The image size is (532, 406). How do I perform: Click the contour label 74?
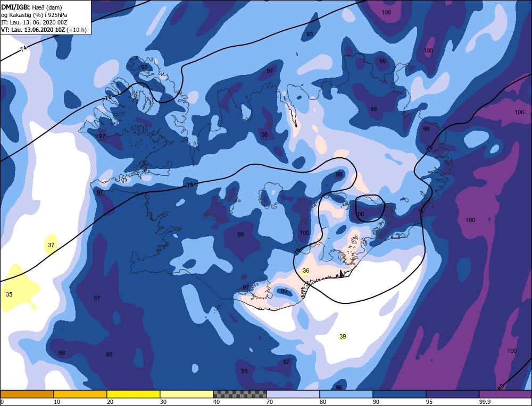pyautogui.click(x=23, y=49)
